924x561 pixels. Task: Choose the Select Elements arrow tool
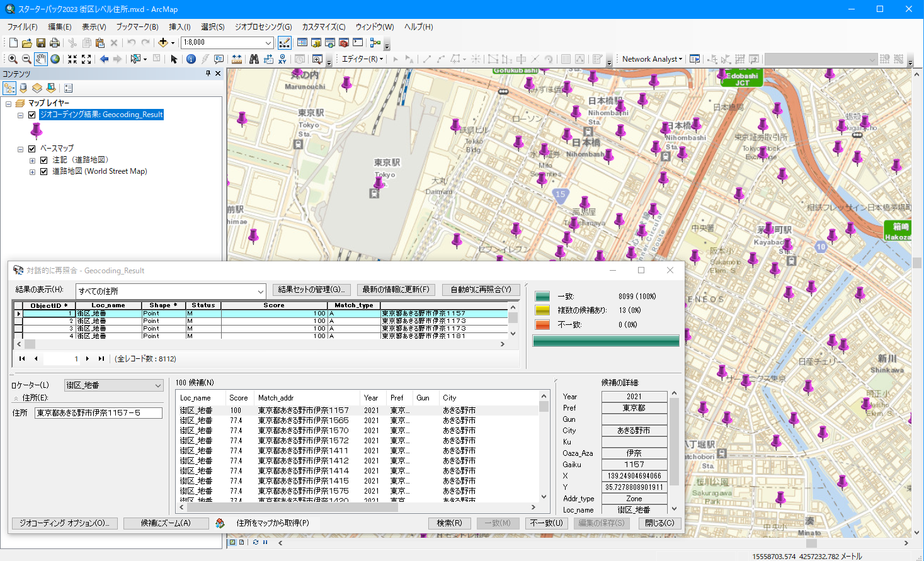click(174, 59)
